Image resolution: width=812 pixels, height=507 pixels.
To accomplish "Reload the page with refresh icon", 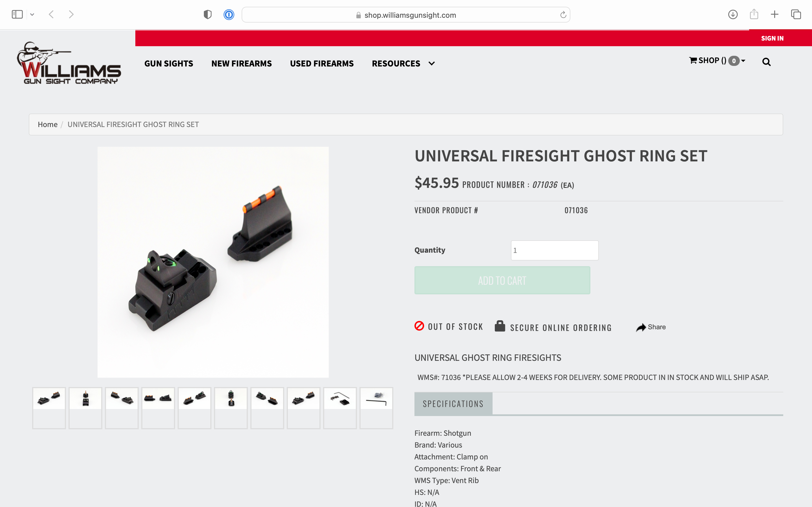I will 563,15.
